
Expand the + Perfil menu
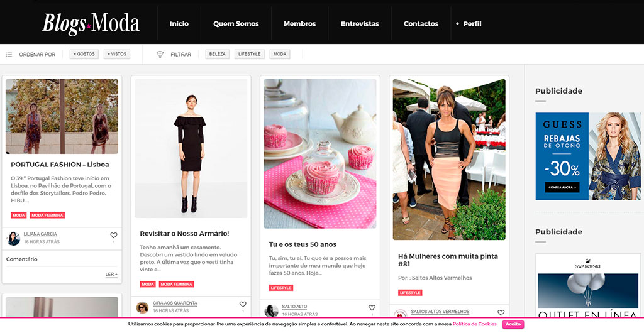(x=469, y=24)
